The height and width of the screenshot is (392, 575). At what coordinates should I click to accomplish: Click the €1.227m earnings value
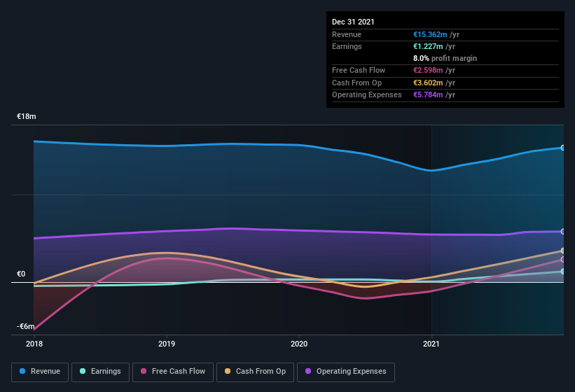pos(428,46)
